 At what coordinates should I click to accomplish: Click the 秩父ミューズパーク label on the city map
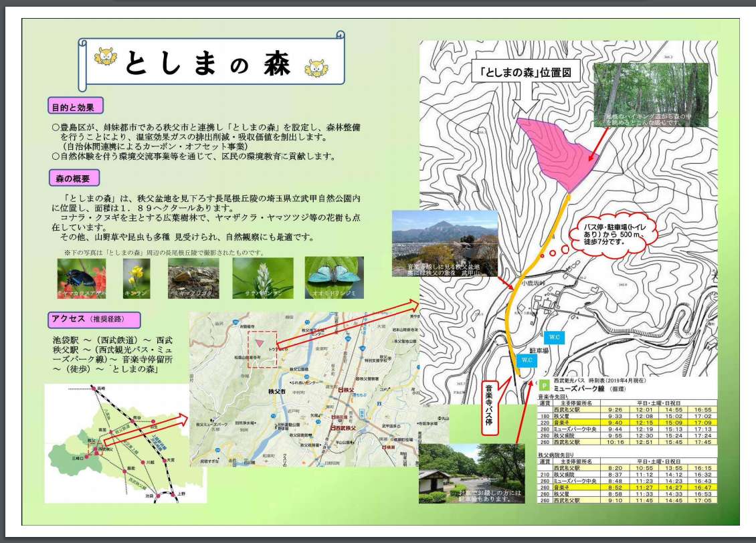click(x=211, y=425)
